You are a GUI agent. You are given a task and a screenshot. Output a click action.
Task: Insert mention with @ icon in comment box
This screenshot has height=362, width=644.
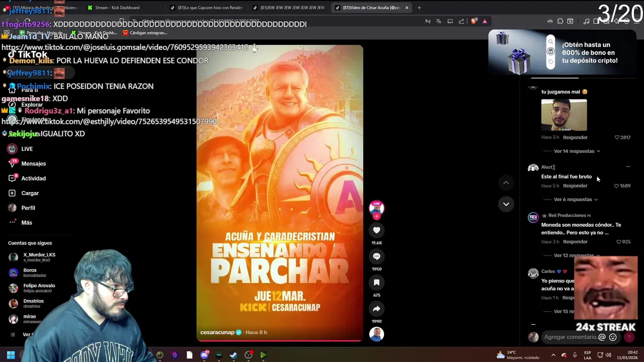tap(602, 337)
